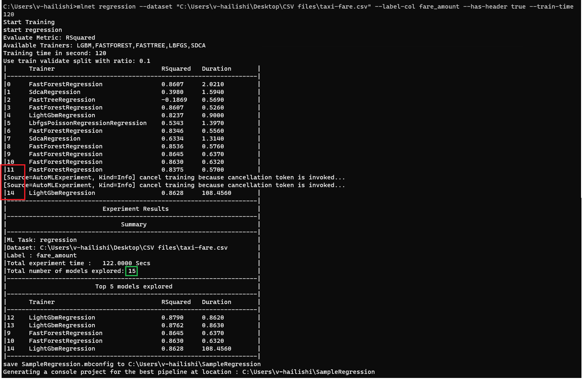Click the Summary section title
This screenshot has width=588, height=380.
(x=134, y=224)
